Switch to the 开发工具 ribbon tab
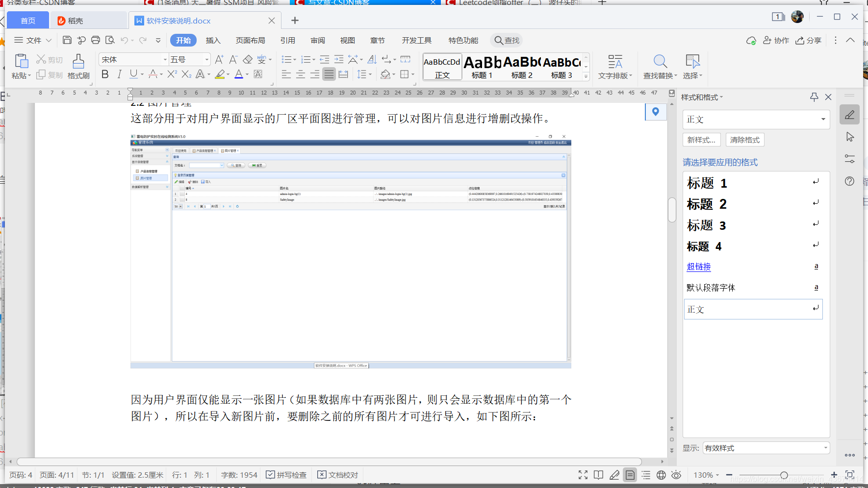 (417, 40)
